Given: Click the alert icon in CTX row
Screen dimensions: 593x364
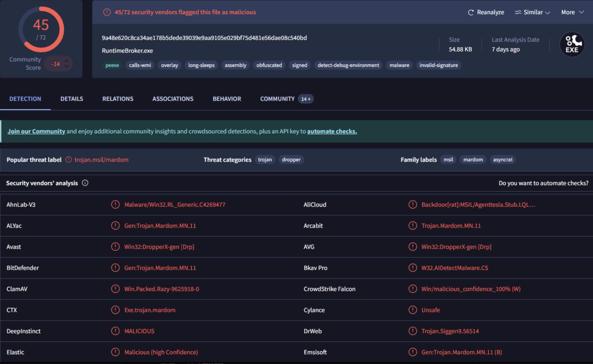Looking at the screenshot, I should [115, 310].
